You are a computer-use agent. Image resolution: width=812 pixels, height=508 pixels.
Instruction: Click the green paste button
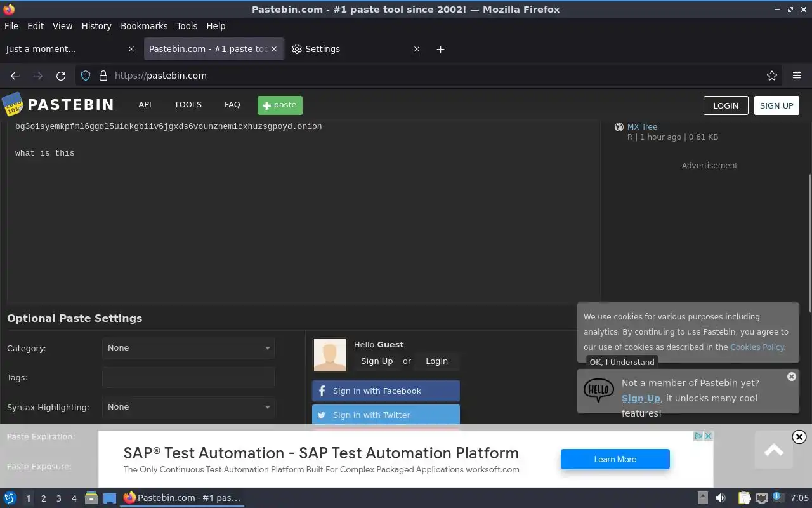click(280, 105)
